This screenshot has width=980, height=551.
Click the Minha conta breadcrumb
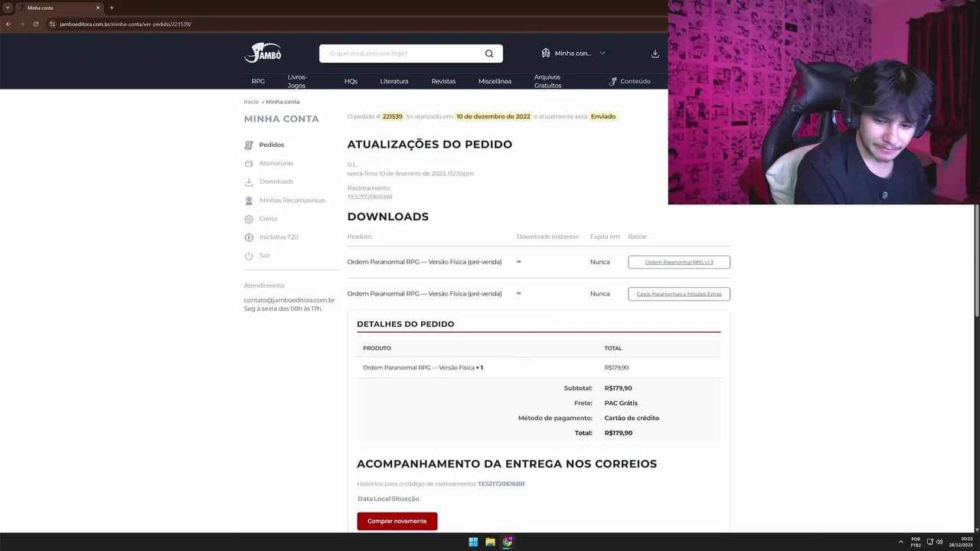283,102
